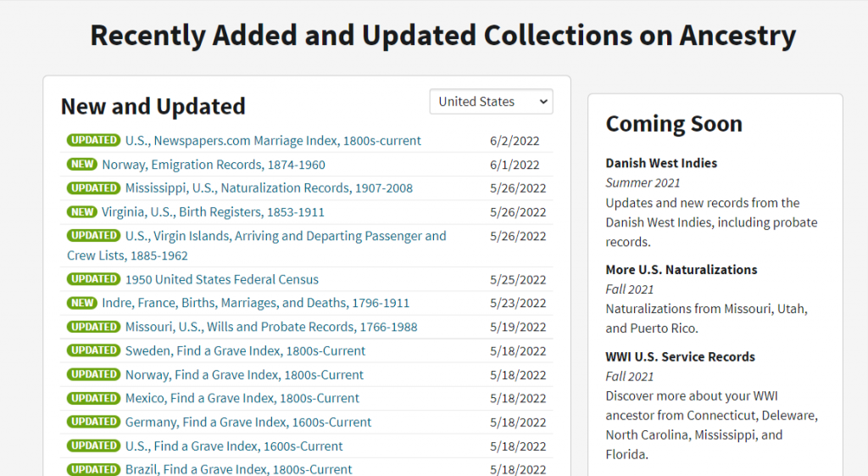The height and width of the screenshot is (476, 868).
Task: Open Indre, France, Births, Marriages, and Deaths
Action: (256, 303)
